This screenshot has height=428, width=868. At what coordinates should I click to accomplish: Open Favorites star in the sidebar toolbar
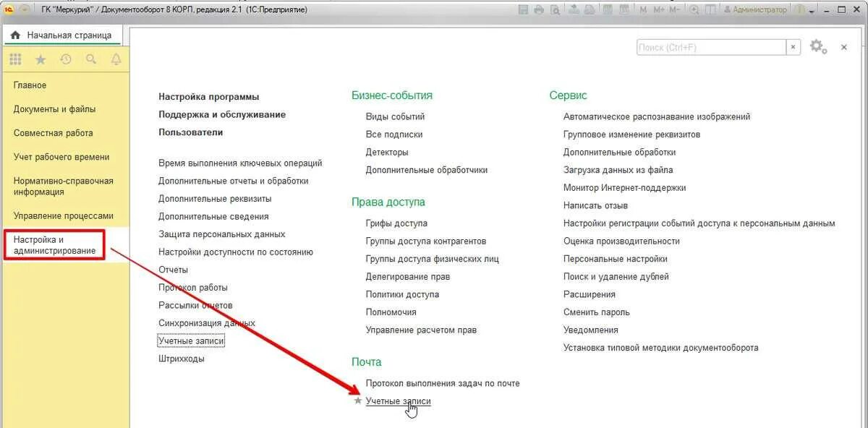click(41, 59)
